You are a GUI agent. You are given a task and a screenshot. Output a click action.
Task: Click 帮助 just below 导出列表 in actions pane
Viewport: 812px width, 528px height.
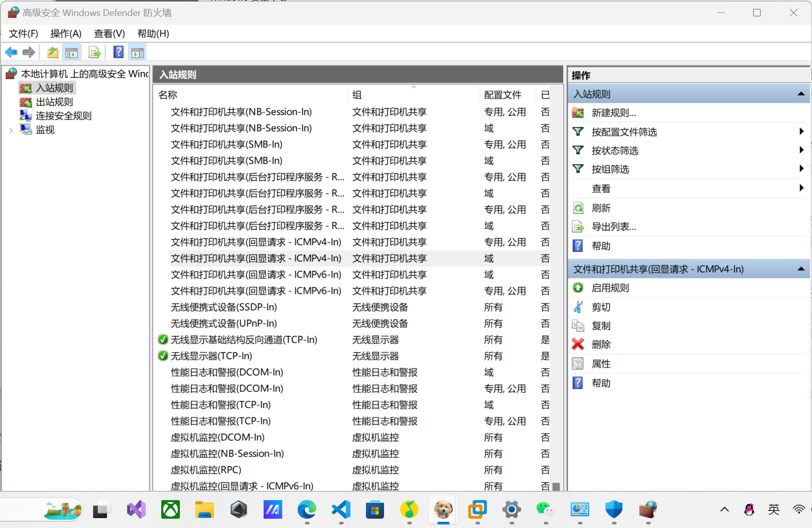(x=601, y=246)
